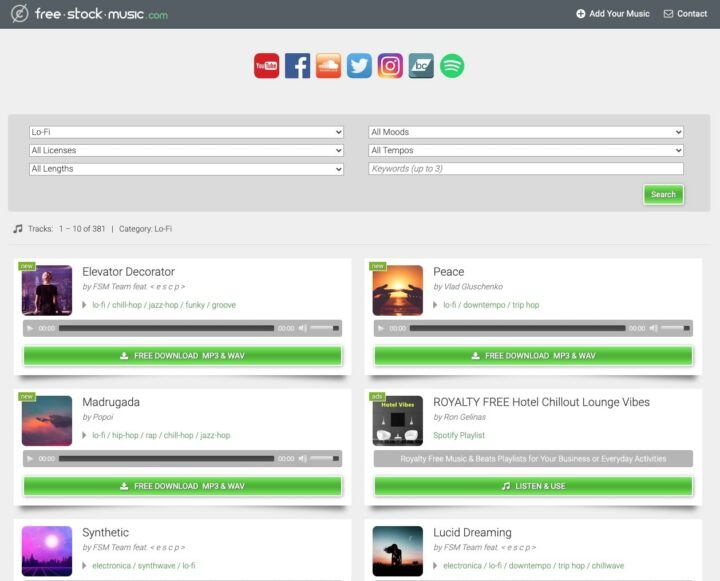Click the Bandcamp icon
The height and width of the screenshot is (581, 720).
[421, 66]
